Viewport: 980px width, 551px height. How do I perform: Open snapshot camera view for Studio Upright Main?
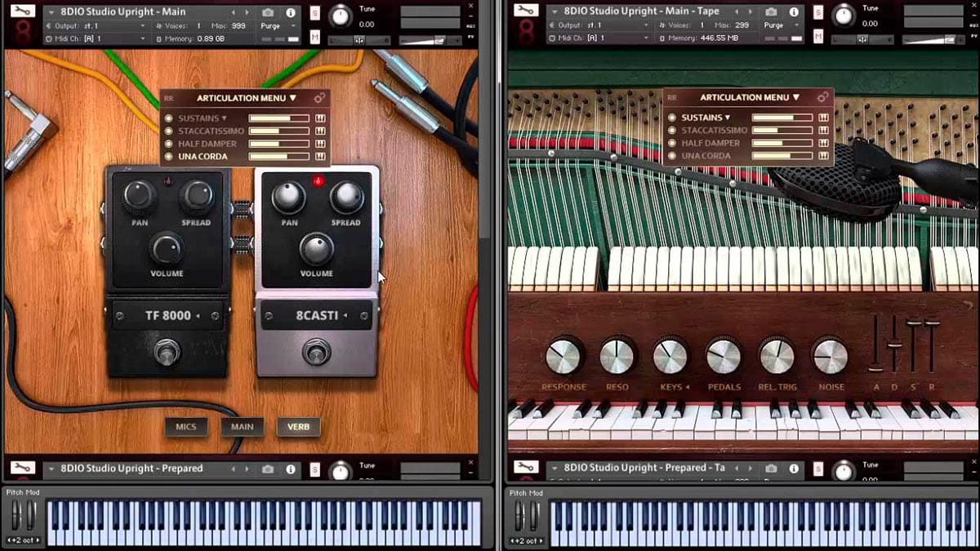click(x=267, y=13)
